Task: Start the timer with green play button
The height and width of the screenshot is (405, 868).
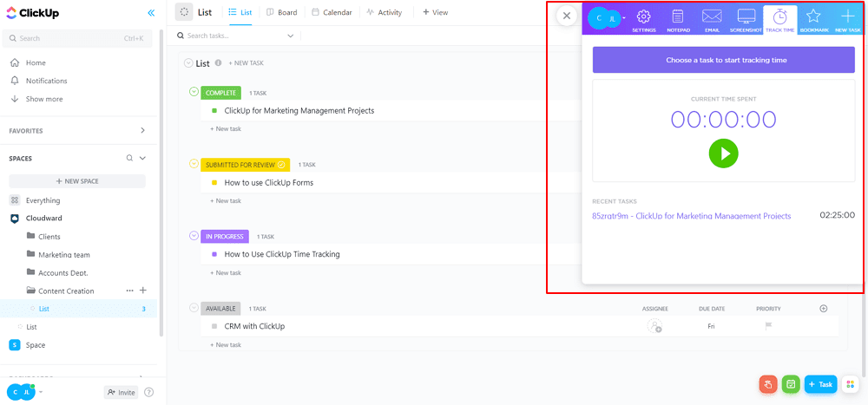Action: click(724, 153)
